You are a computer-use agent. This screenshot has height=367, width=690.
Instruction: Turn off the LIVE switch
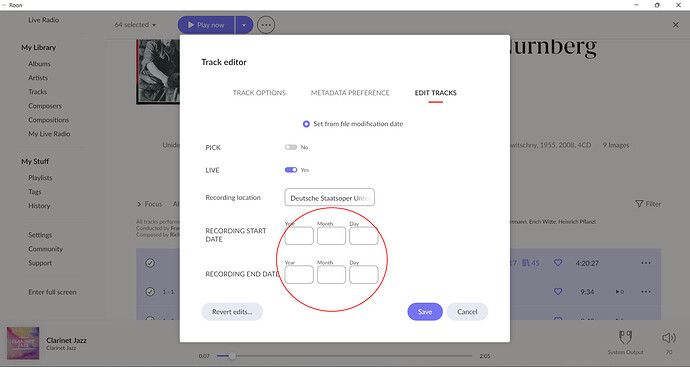coord(291,170)
